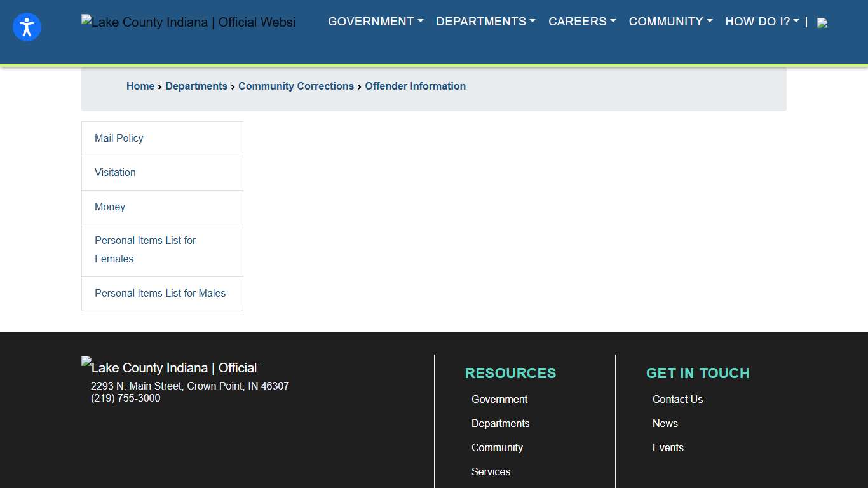Screen dimensions: 868x488
Task: Open the blue accessibility widget
Action: click(27, 27)
